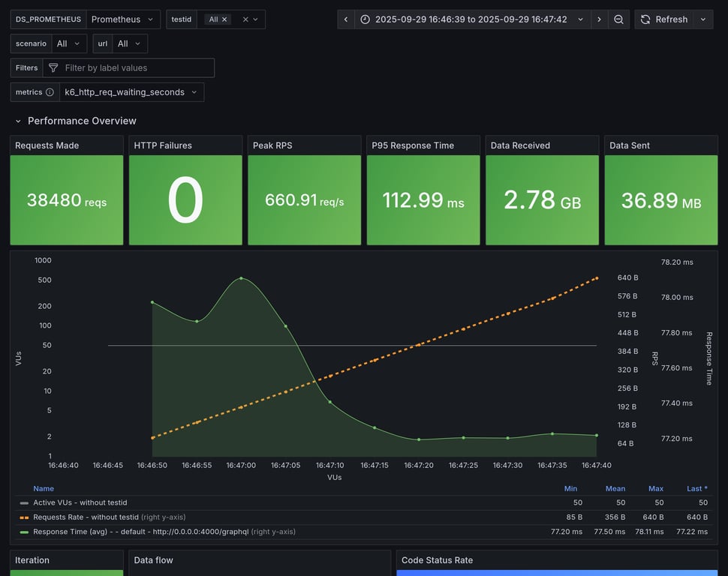The width and height of the screenshot is (728, 576).
Task: Toggle Requests Rate series in legend
Action: 86,517
